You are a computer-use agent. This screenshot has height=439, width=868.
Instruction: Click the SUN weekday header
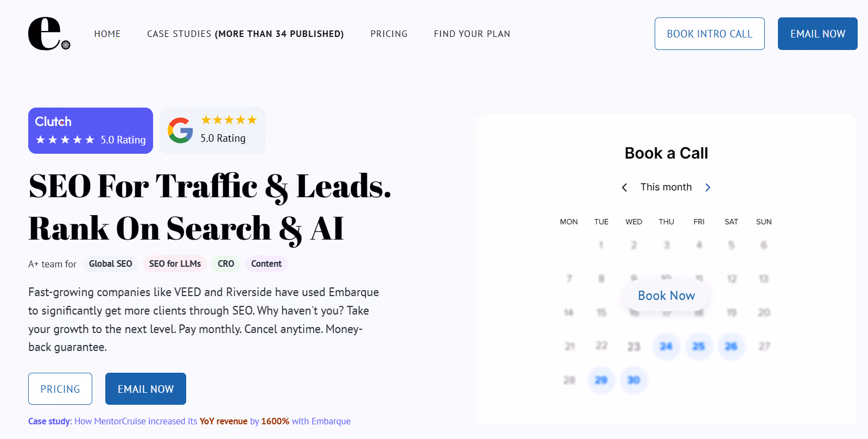coord(764,222)
